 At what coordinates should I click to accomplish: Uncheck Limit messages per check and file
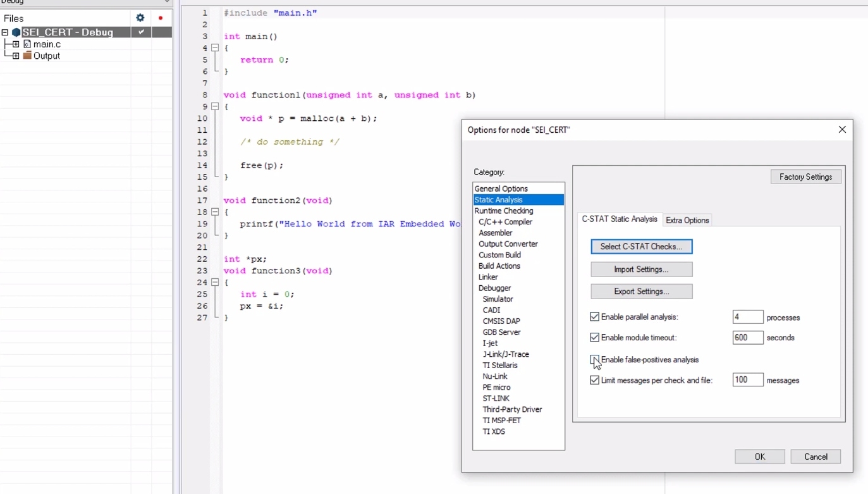[x=594, y=380]
